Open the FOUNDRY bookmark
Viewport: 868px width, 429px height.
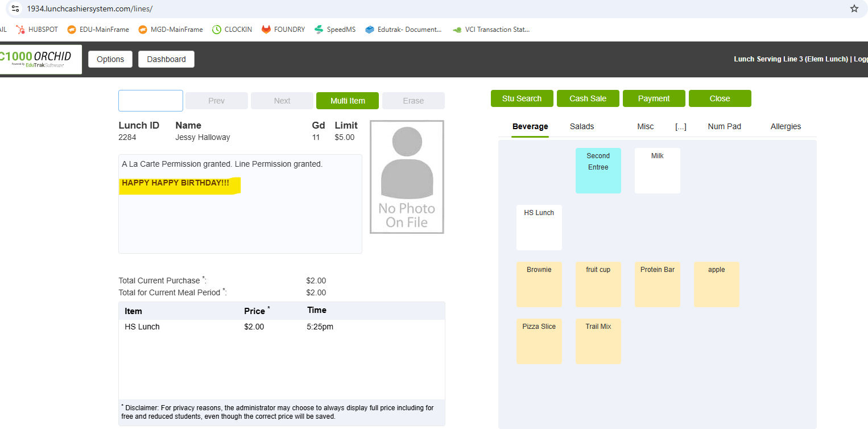[283, 30]
